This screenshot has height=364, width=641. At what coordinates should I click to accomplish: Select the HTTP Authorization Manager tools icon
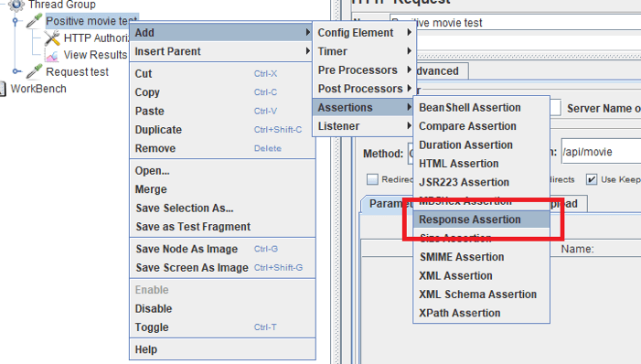[x=52, y=38]
